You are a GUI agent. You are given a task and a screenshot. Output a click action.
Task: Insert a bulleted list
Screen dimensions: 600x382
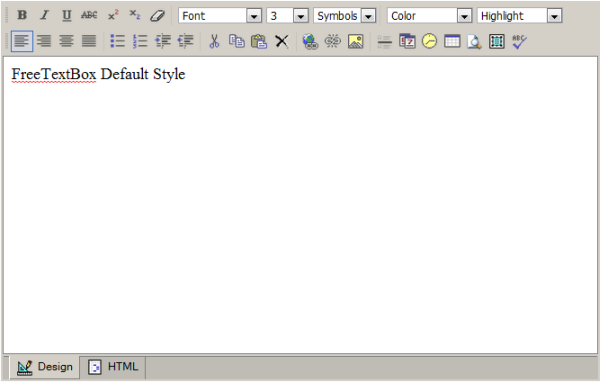(117, 41)
